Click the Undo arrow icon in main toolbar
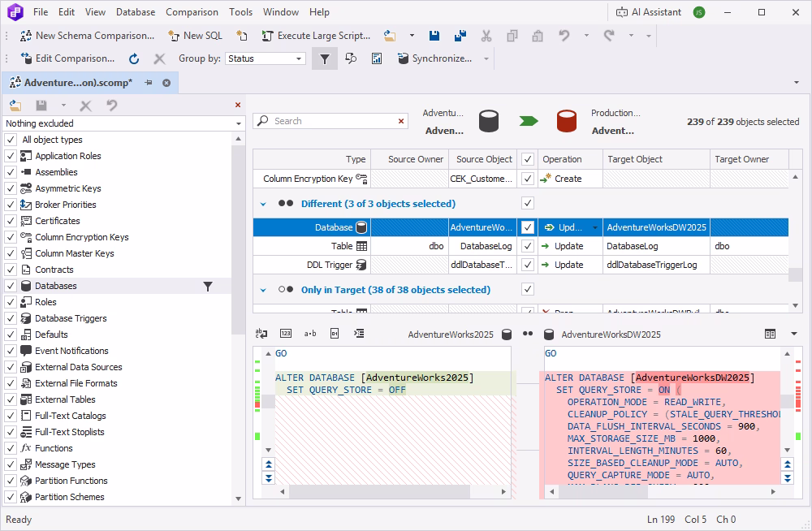Image resolution: width=812 pixels, height=531 pixels. (x=564, y=36)
